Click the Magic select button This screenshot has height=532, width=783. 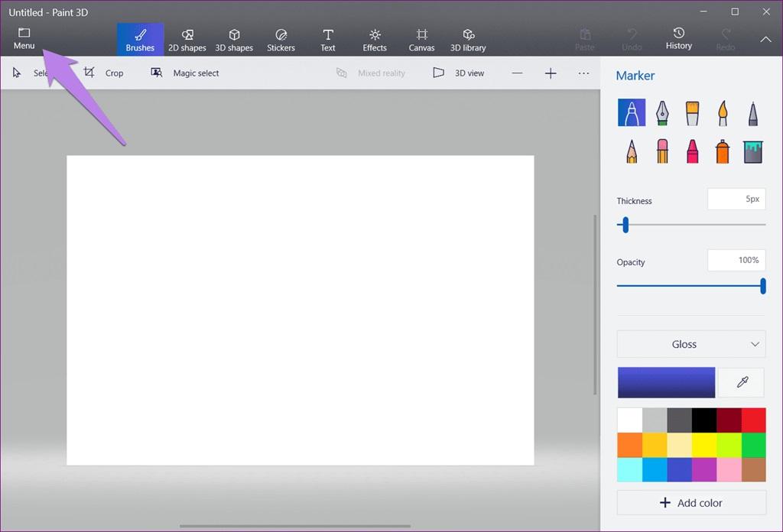[x=185, y=73]
